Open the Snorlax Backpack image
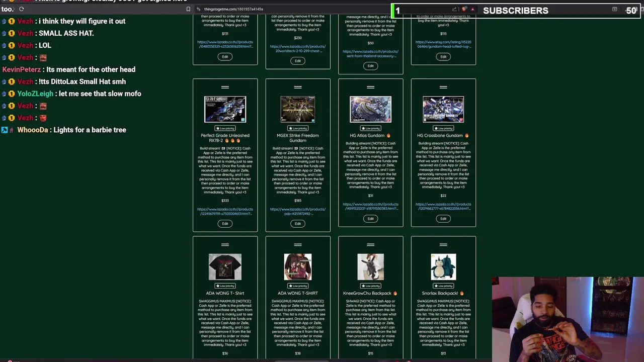Screen dimensions: 644x362 click(443, 267)
